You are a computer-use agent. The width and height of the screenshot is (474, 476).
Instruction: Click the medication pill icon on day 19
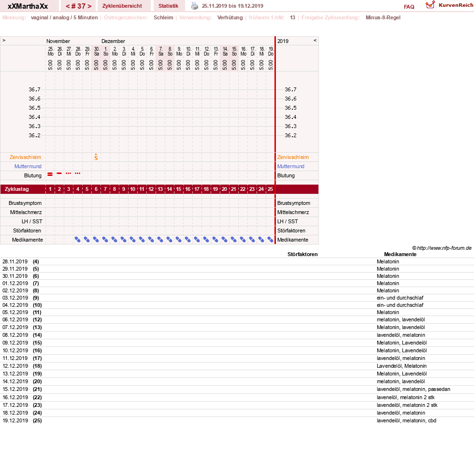point(215,240)
